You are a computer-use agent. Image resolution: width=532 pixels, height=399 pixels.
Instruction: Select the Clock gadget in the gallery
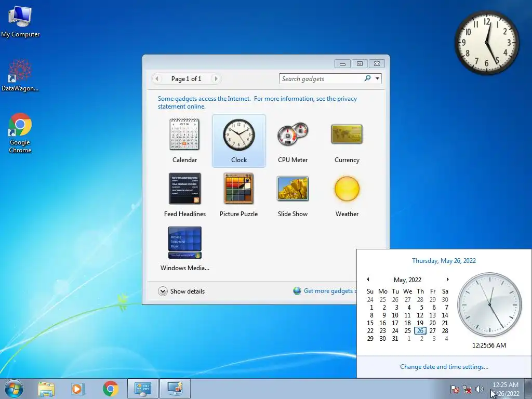click(239, 140)
